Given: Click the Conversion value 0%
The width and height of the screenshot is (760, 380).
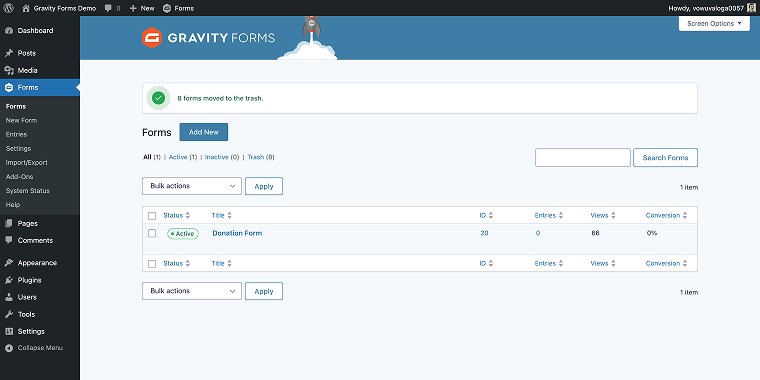Looking at the screenshot, I should tap(651, 233).
